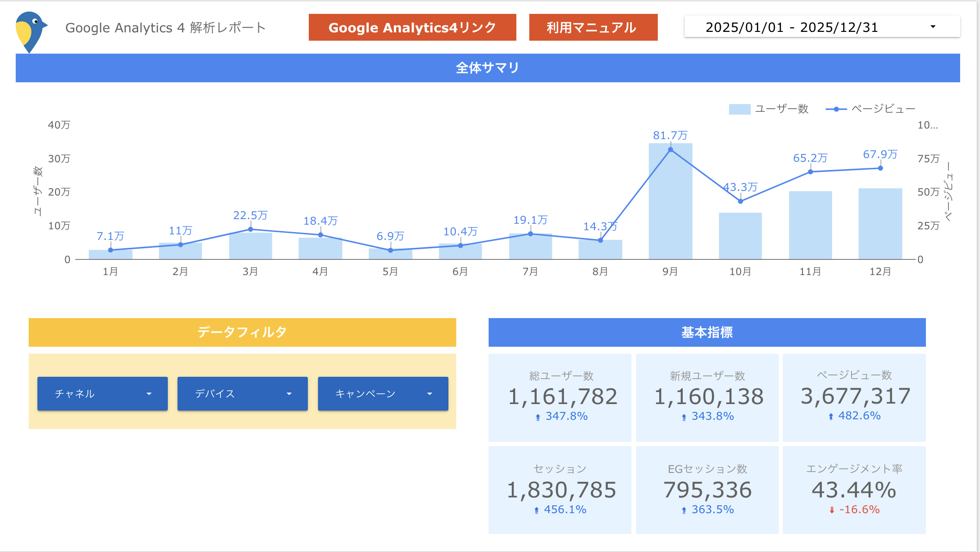
Task: Click the up arrow beside 482.6%
Action: [x=831, y=417]
